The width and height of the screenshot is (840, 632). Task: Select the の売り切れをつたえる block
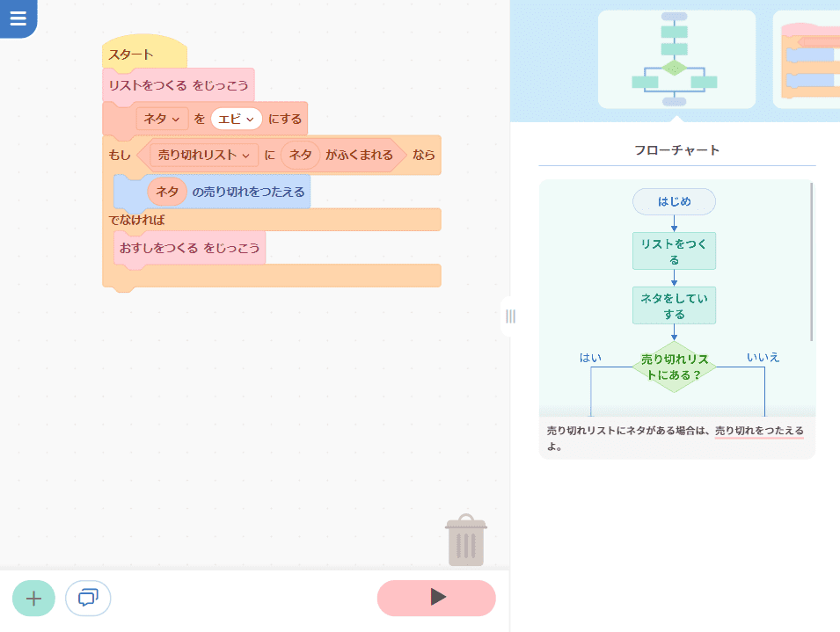click(x=247, y=192)
